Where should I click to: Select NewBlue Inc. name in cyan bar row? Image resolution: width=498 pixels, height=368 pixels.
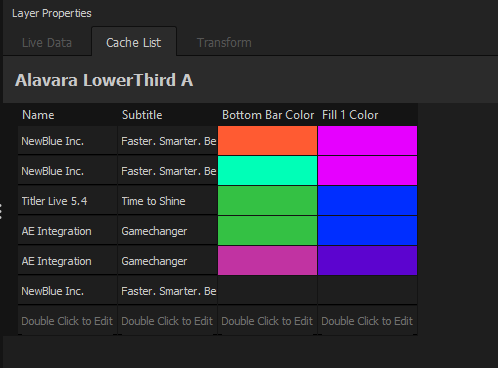[x=68, y=170]
